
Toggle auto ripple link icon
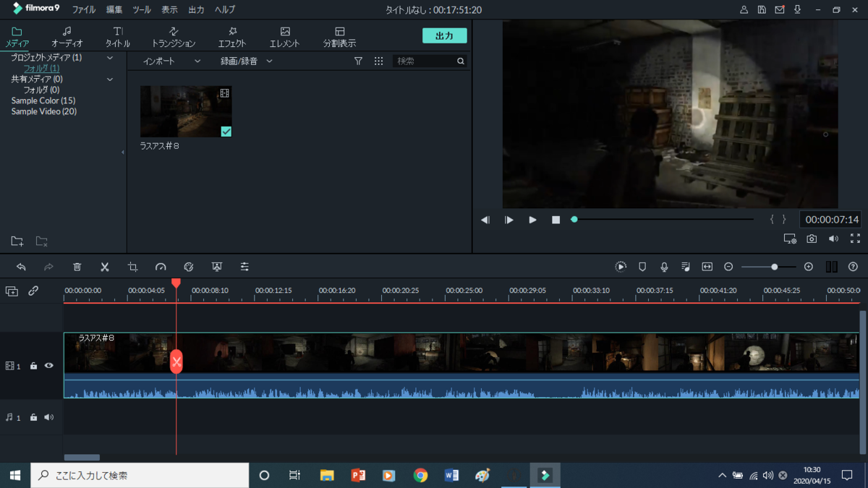[33, 291]
